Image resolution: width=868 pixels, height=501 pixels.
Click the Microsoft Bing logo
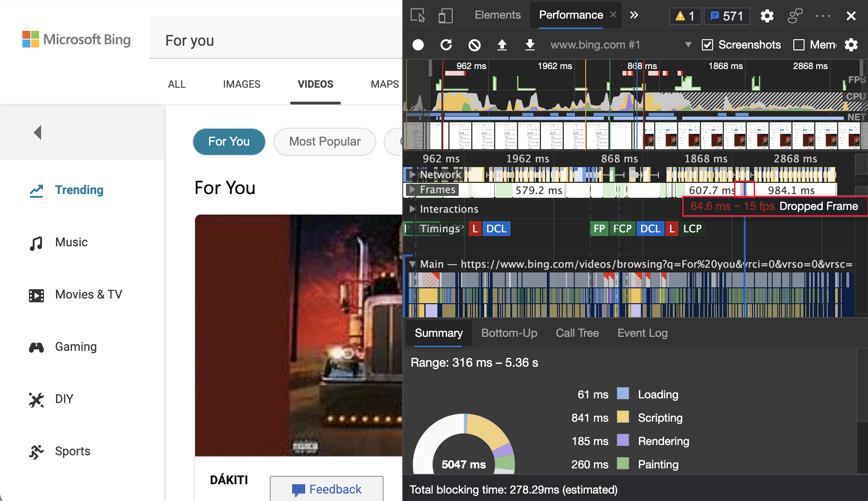77,40
